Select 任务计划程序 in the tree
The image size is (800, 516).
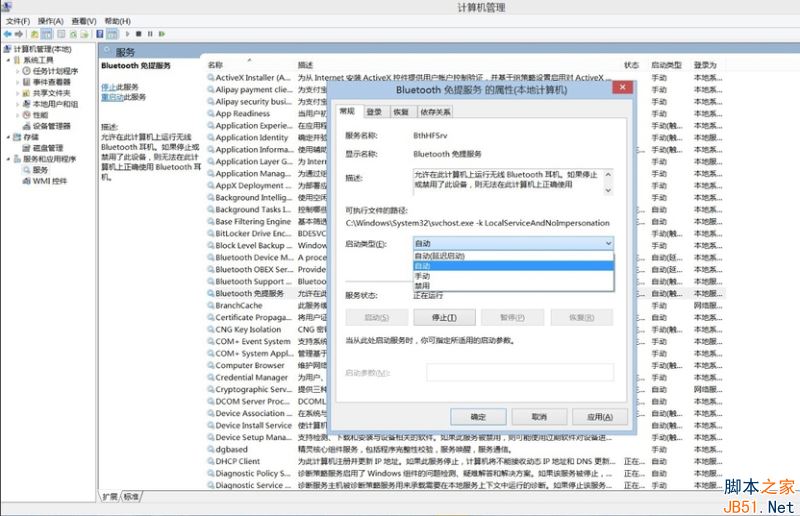[55, 71]
